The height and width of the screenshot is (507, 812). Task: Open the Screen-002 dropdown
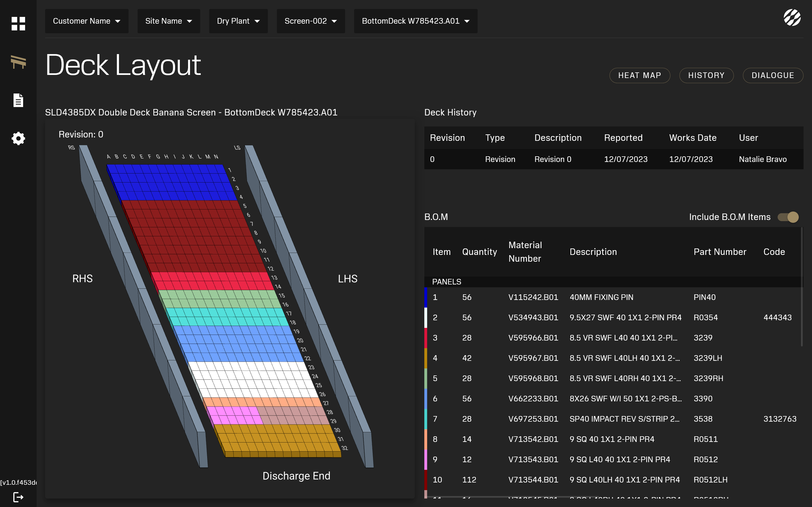tap(310, 21)
